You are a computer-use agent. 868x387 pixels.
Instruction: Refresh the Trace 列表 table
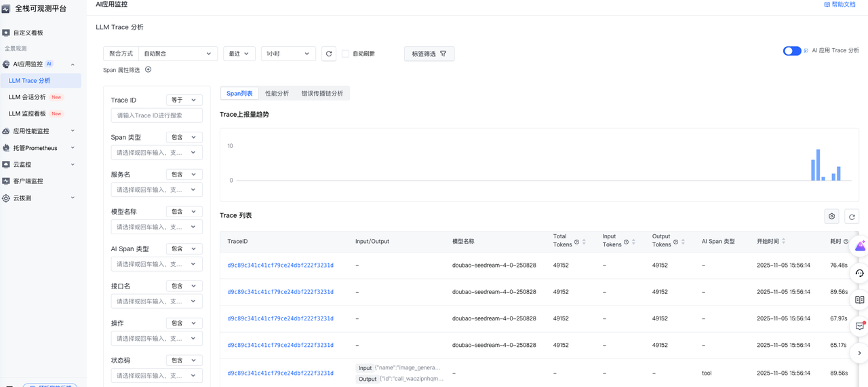click(852, 217)
